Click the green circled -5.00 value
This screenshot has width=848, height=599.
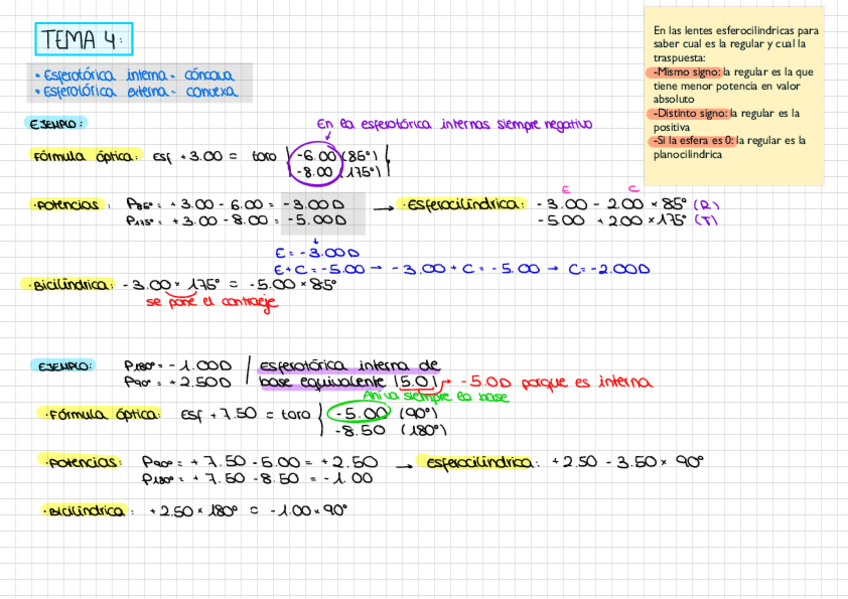click(x=362, y=413)
